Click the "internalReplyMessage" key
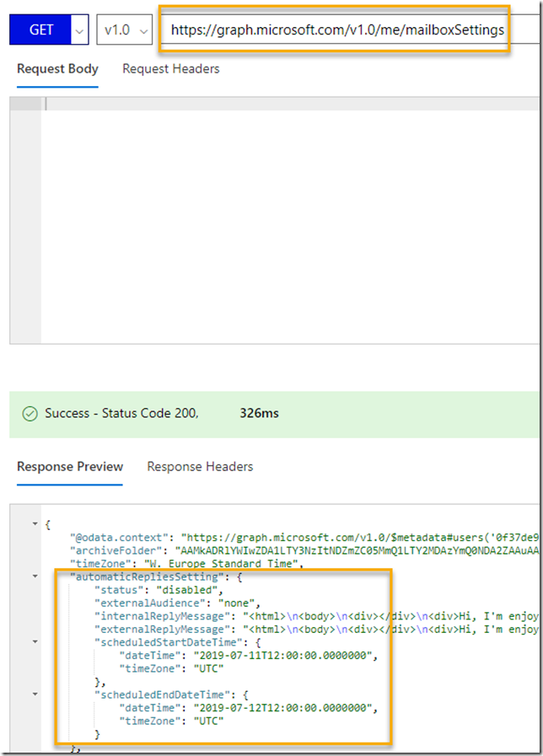 click(x=163, y=616)
